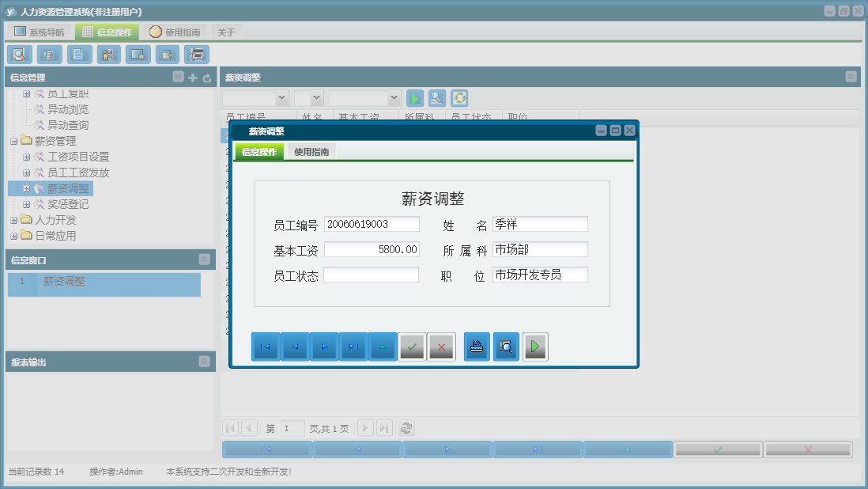Screen dimensions: 868x489
Task: Click the print icon in dialog
Action: (477, 347)
